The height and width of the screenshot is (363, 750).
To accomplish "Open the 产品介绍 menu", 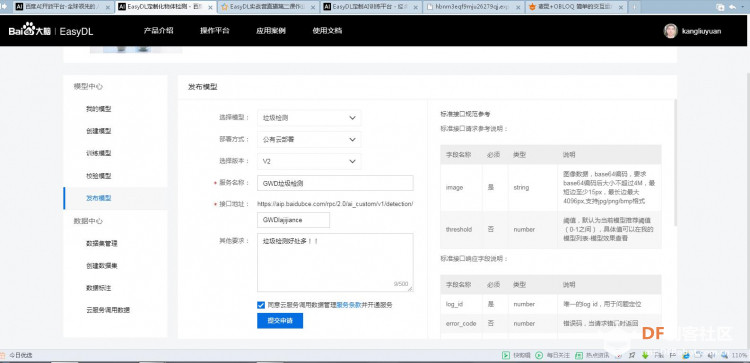I will click(158, 31).
